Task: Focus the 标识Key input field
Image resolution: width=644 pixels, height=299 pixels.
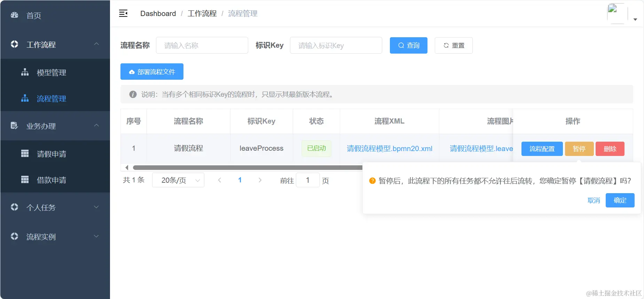Action: click(x=336, y=45)
